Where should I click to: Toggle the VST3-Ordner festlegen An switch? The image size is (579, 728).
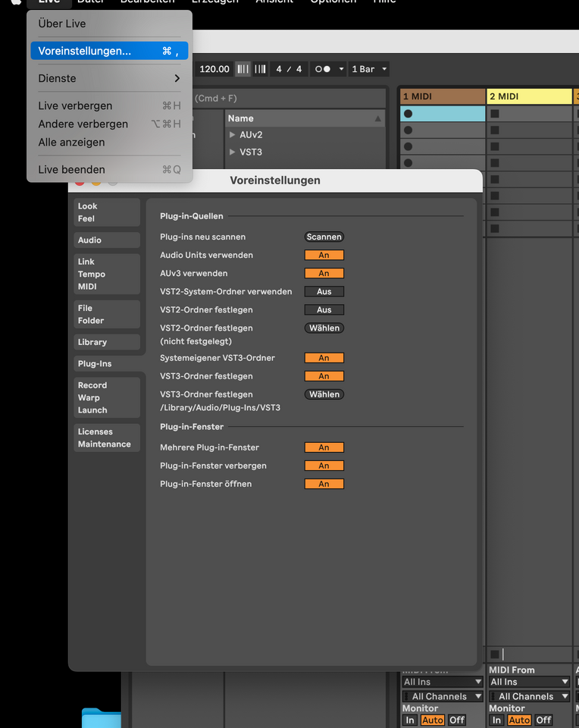pyautogui.click(x=324, y=376)
